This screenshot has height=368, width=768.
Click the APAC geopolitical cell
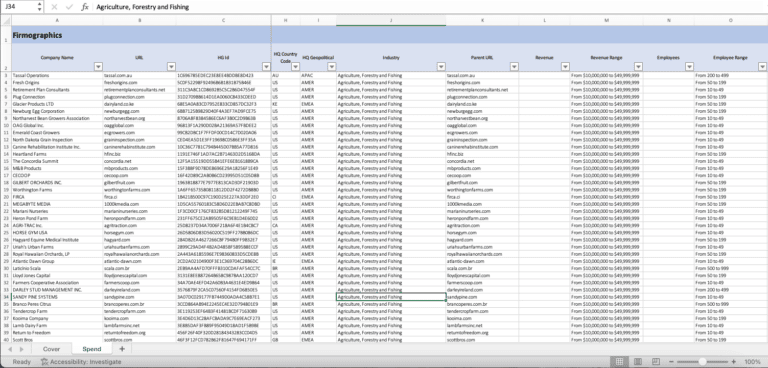tap(318, 75)
